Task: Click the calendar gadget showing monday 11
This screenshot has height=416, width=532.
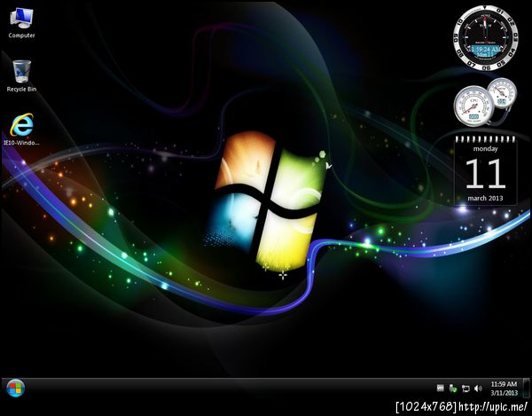Action: 486,170
